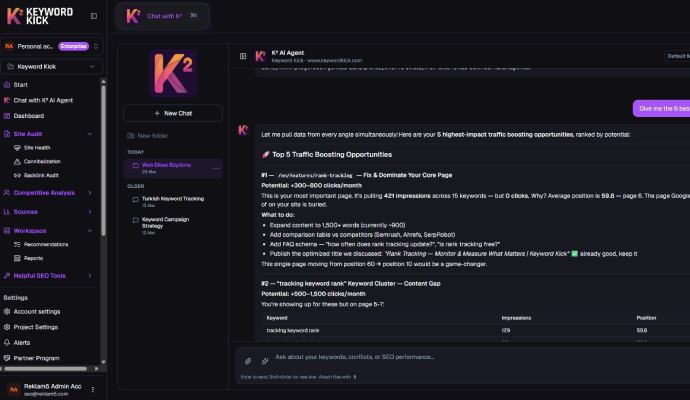Open the Backlink Audit page

pyautogui.click(x=41, y=174)
